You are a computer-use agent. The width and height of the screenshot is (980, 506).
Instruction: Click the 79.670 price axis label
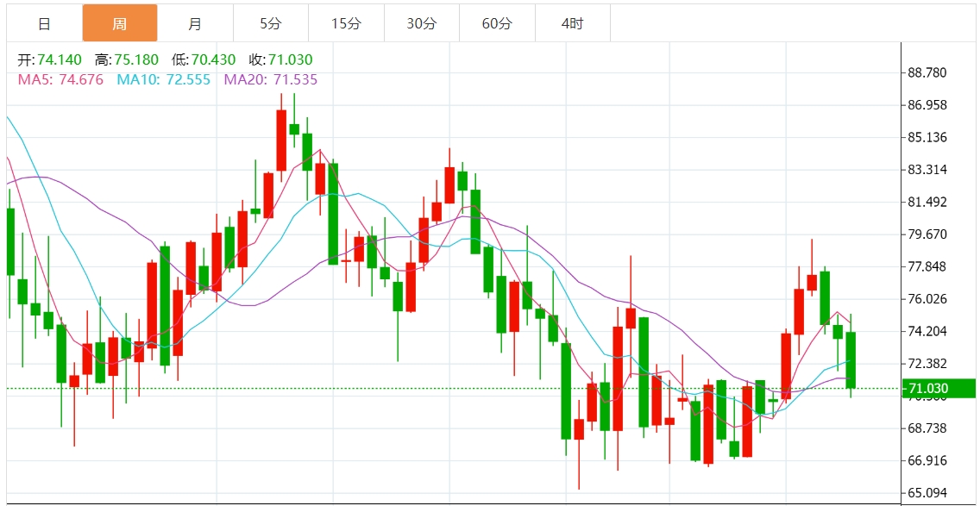(x=927, y=234)
